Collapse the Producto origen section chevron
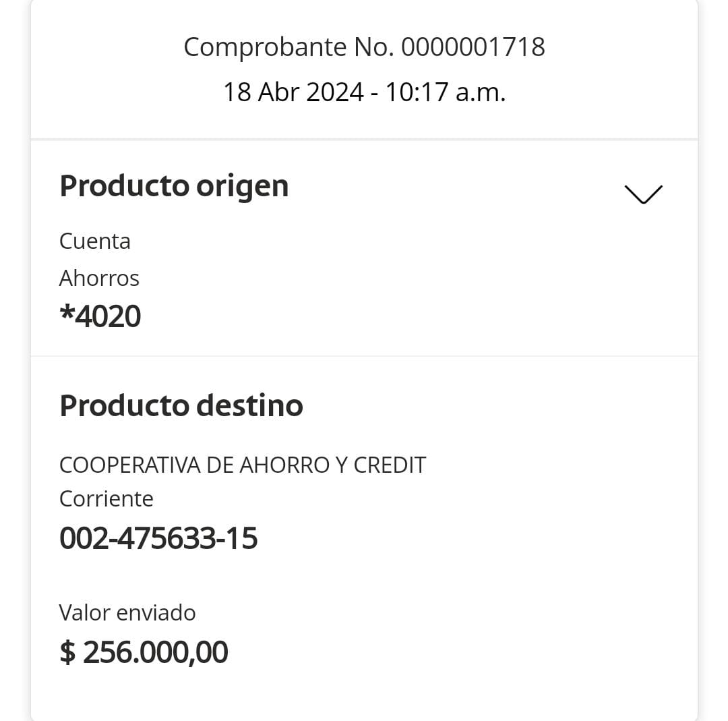Image resolution: width=728 pixels, height=721 pixels. 643,194
